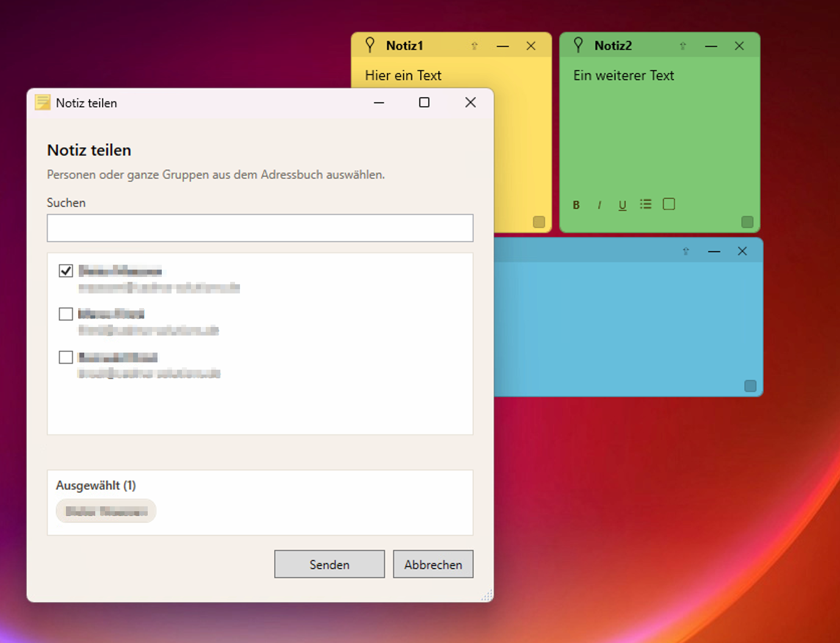Click the pin icon on Notiz2
Viewport: 840px width, 643px height.
point(578,45)
